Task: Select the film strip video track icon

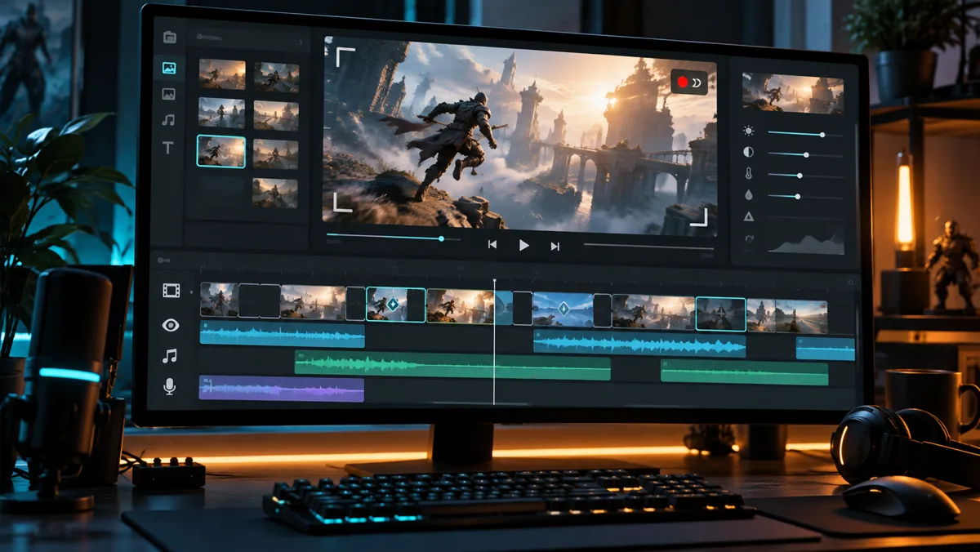Action: [x=171, y=290]
